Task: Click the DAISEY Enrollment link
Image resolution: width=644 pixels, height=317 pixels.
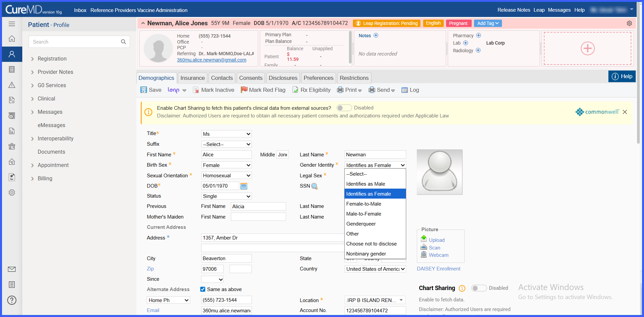Action: [438, 269]
